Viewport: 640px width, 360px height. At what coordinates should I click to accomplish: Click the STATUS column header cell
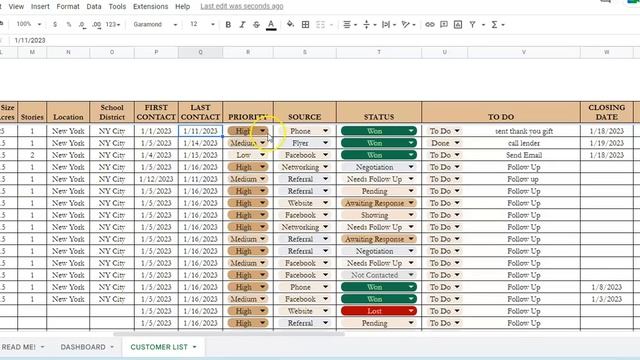point(379,112)
